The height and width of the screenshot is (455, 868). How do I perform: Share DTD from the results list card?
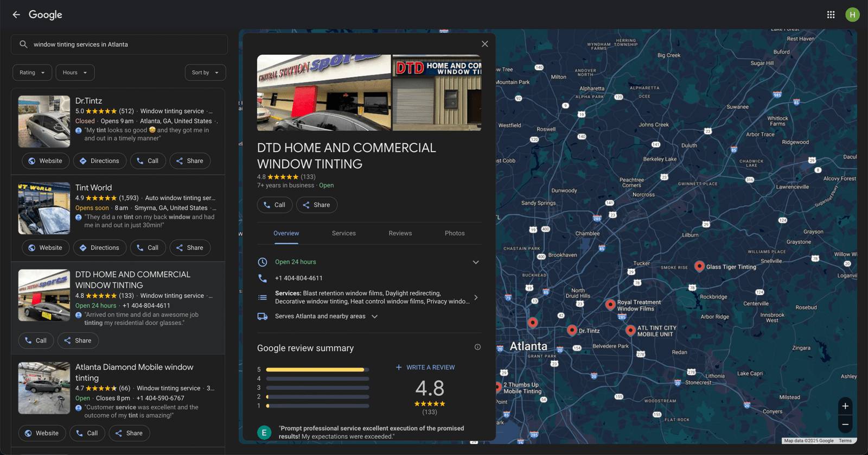click(78, 340)
